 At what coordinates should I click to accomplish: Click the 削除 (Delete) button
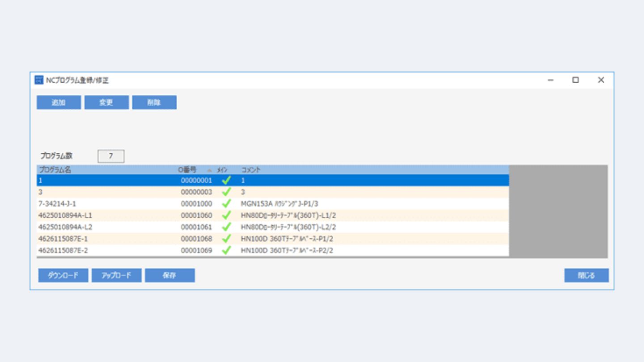pos(154,102)
